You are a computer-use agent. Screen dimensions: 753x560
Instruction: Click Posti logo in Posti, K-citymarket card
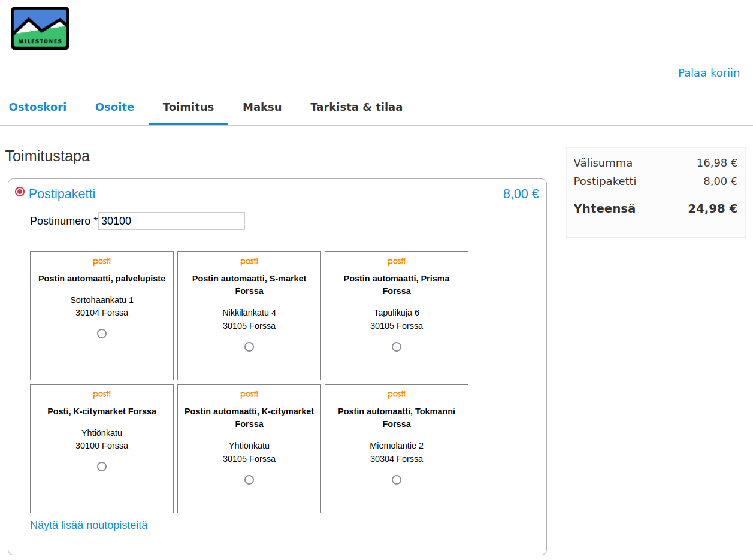[x=102, y=394]
